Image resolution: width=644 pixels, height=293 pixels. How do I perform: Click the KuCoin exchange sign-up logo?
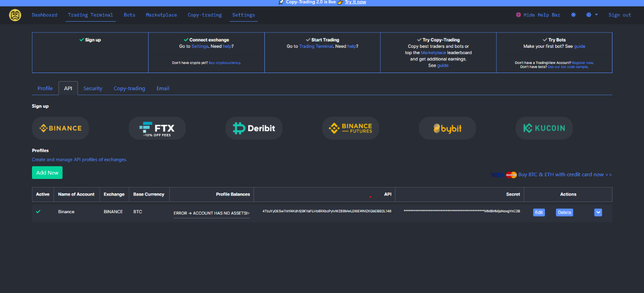544,128
